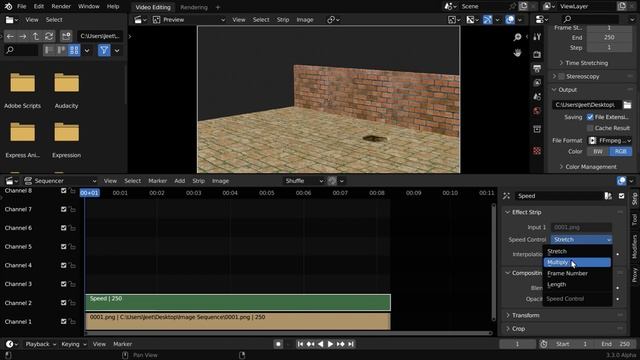Viewport: 640px width, 360px height.
Task: Toggle the use preview range clock icon
Action: pyautogui.click(x=544, y=344)
